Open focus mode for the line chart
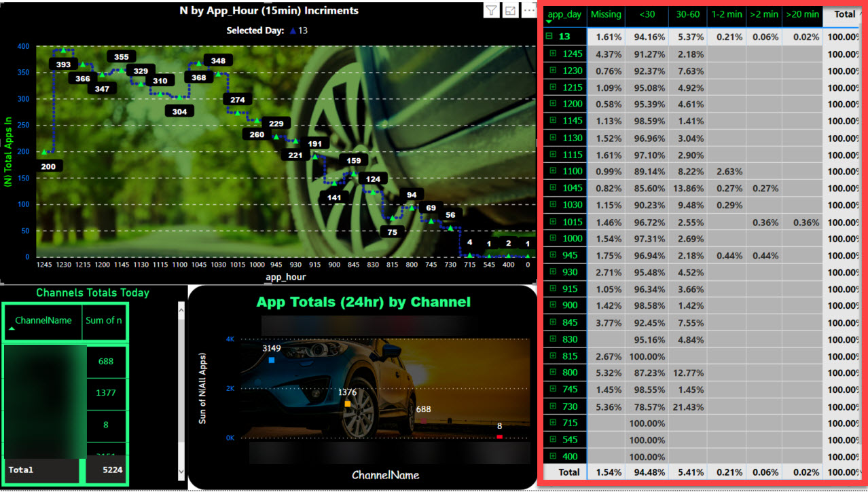This screenshot has width=868, height=492. [510, 10]
